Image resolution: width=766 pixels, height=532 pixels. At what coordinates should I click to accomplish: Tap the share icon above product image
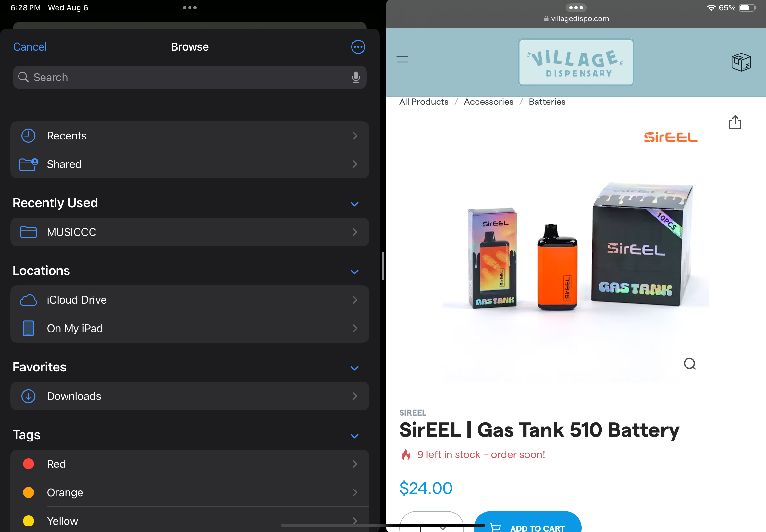(735, 122)
